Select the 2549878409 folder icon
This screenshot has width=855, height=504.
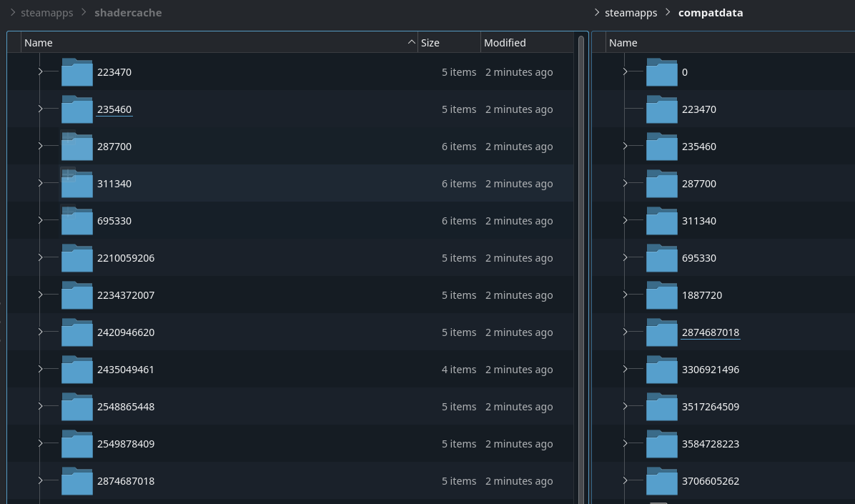[x=77, y=443]
